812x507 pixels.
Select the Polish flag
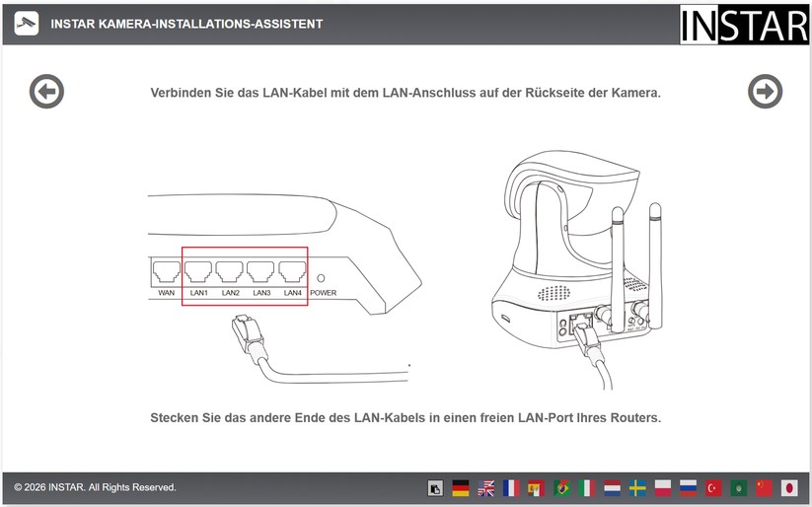point(663,488)
